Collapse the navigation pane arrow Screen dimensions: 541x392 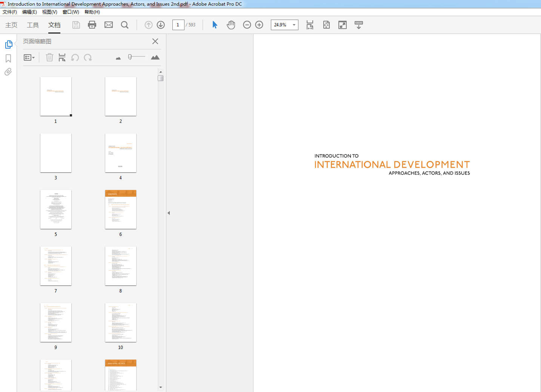point(169,213)
